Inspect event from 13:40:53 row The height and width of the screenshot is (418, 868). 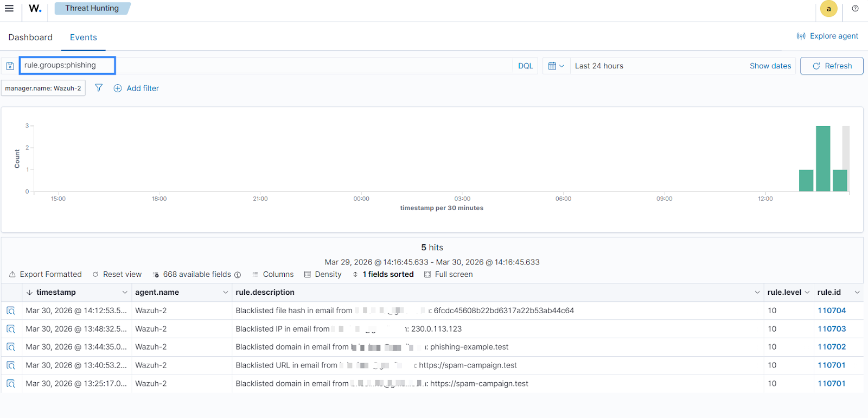point(11,365)
